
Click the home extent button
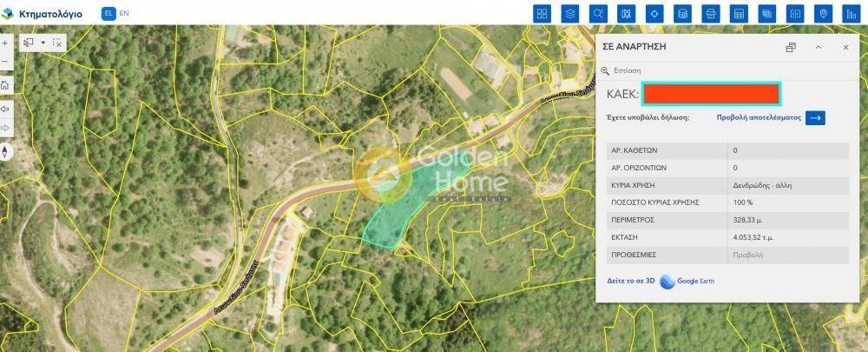pos(5,85)
